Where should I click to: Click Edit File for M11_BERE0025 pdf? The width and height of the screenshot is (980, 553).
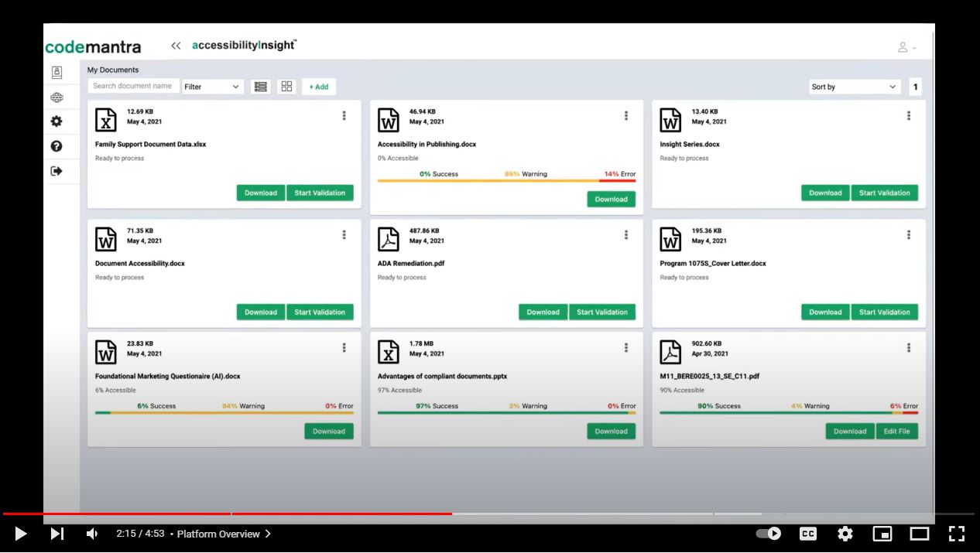point(896,432)
